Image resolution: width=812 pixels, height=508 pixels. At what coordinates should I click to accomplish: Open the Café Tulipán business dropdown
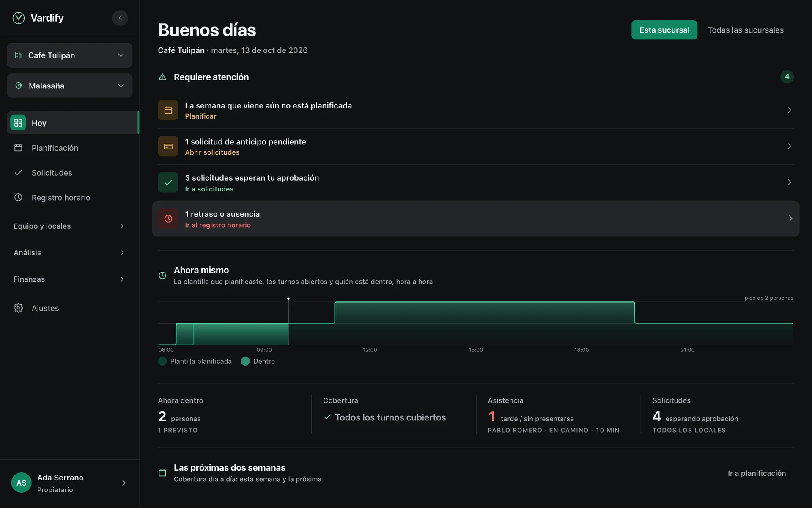[x=69, y=55]
